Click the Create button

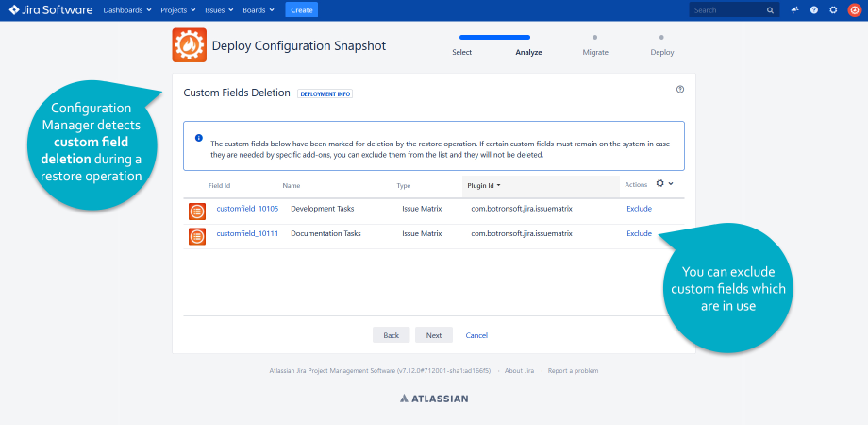(x=302, y=10)
